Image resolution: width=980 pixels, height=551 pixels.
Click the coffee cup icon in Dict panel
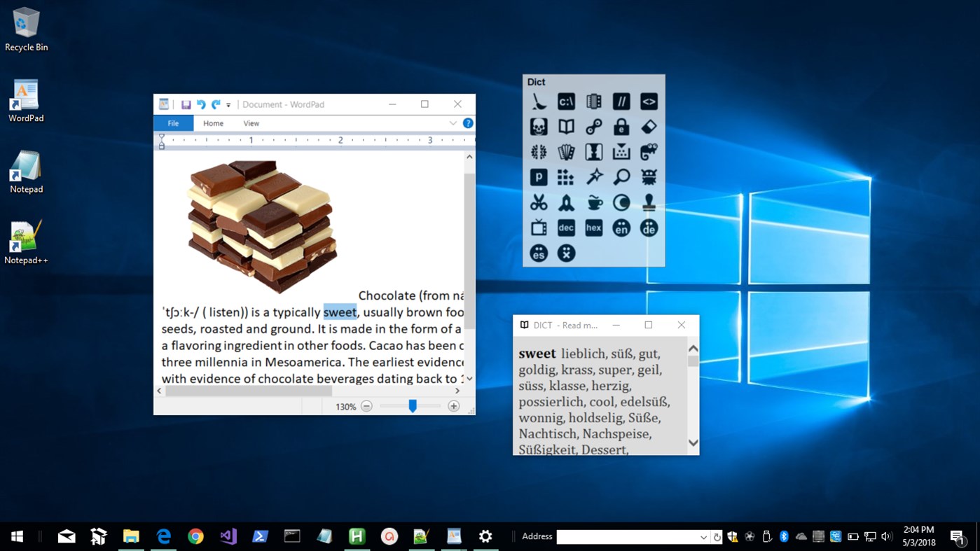pyautogui.click(x=594, y=202)
